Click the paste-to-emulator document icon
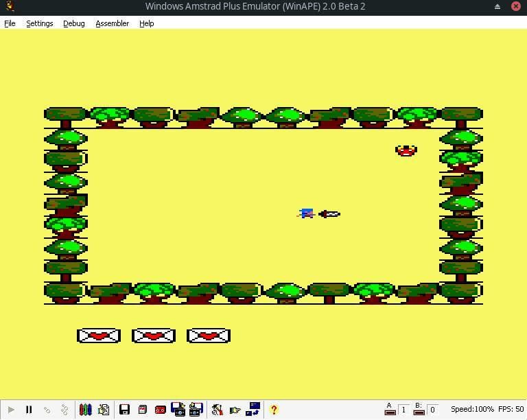Screen dimensions: 527x420 pyautogui.click(x=104, y=410)
